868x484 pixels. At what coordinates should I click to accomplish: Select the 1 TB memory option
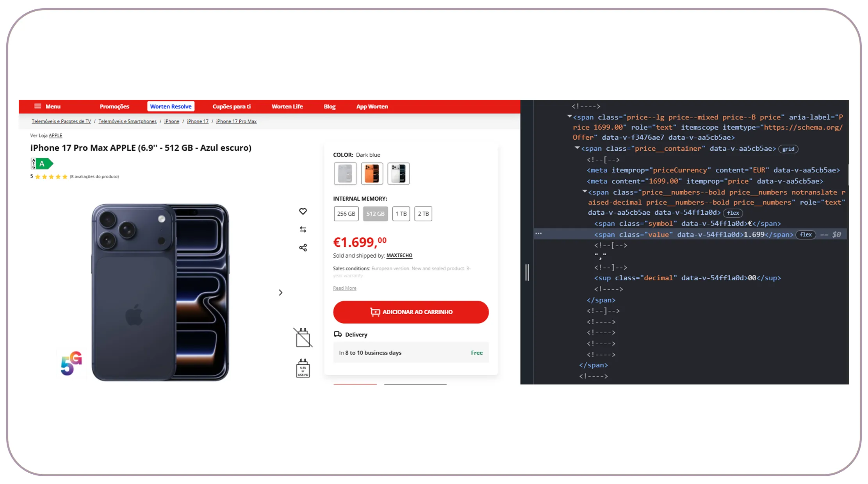coord(401,214)
